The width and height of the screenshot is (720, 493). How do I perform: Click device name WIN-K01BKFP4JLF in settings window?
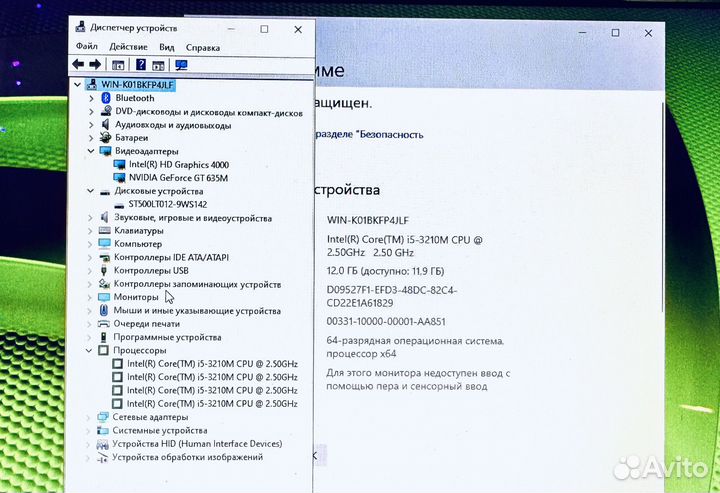[368, 220]
